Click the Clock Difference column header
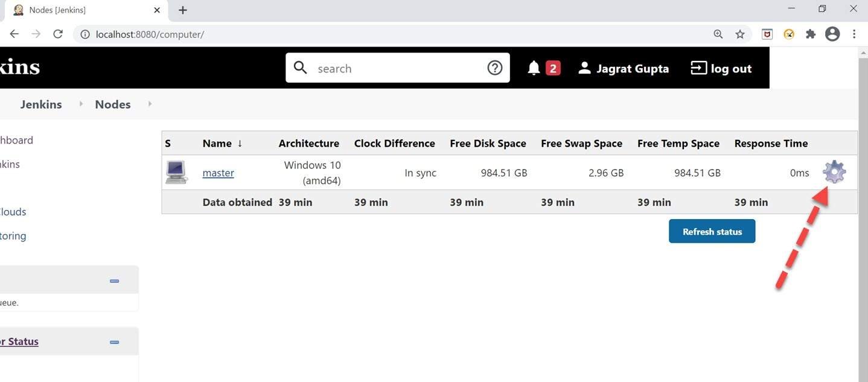 394,144
